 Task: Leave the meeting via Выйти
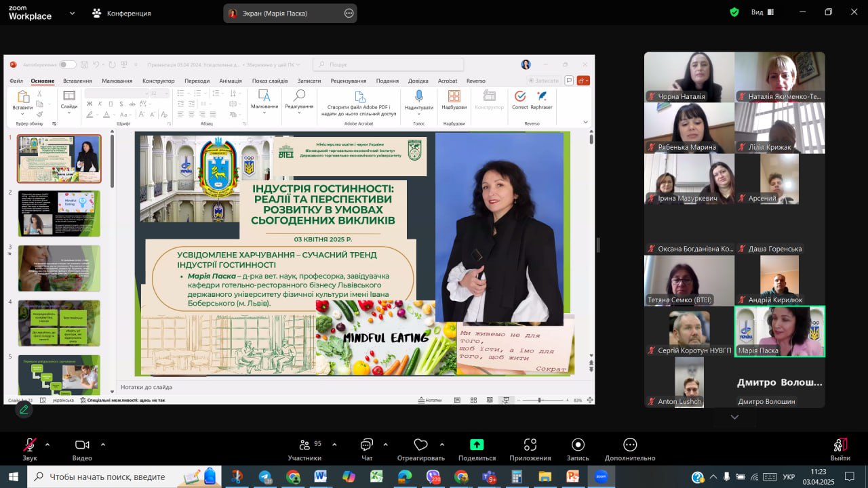[x=840, y=447]
